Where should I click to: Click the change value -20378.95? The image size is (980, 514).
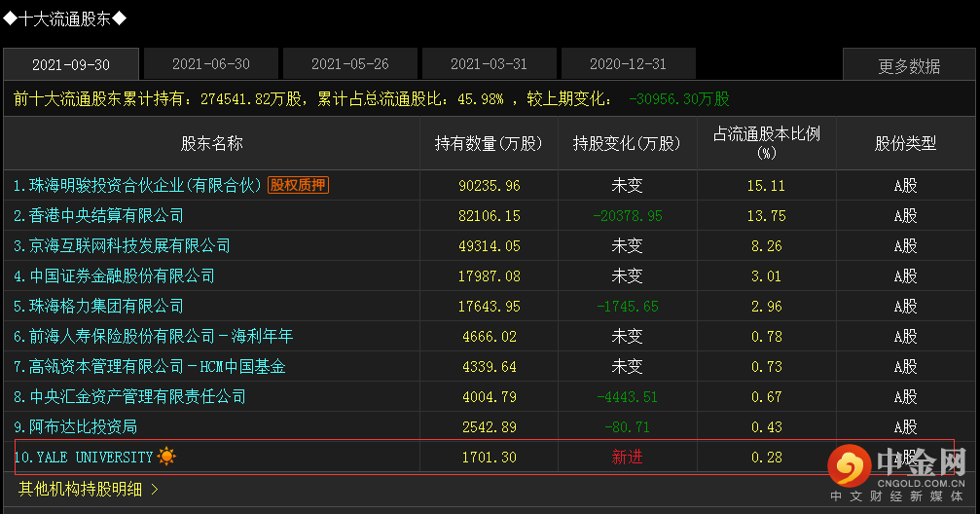(x=628, y=216)
